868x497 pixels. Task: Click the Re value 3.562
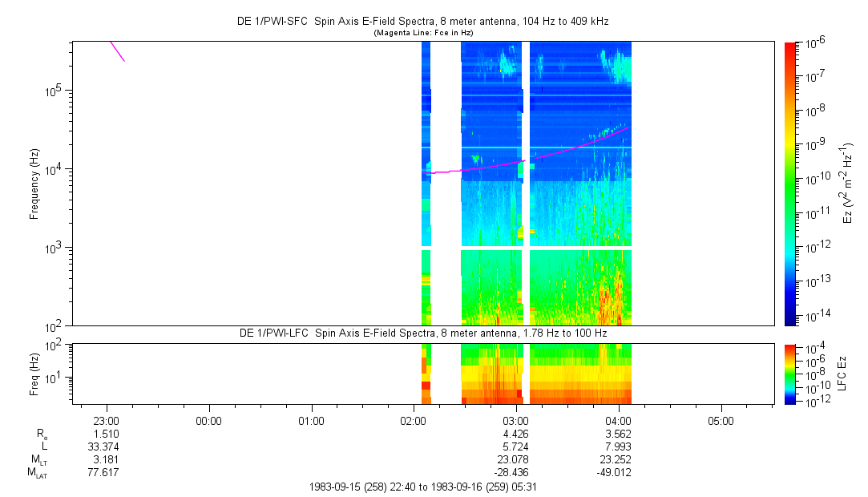[618, 434]
